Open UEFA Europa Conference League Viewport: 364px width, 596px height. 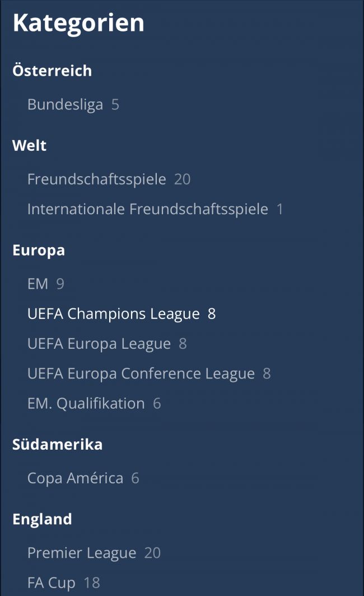point(141,374)
